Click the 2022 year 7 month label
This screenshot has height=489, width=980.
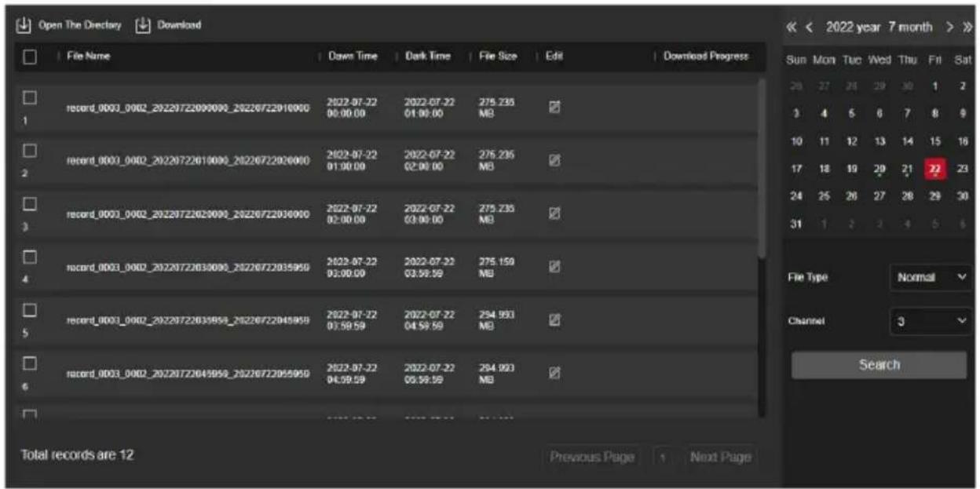(879, 28)
